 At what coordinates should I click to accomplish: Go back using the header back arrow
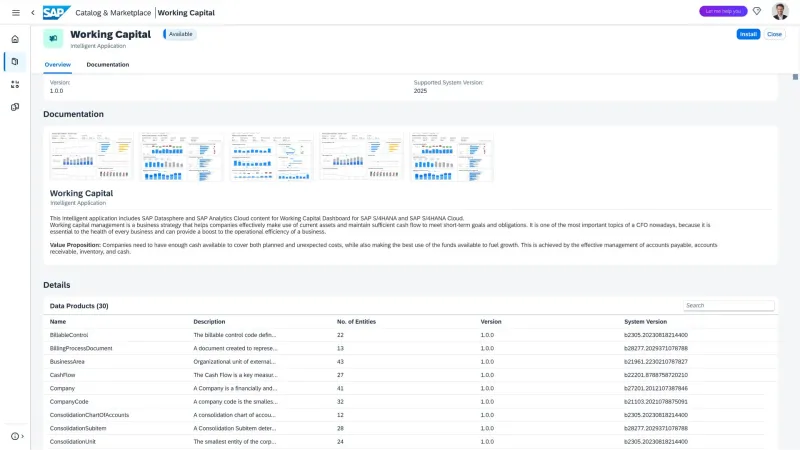(33, 13)
